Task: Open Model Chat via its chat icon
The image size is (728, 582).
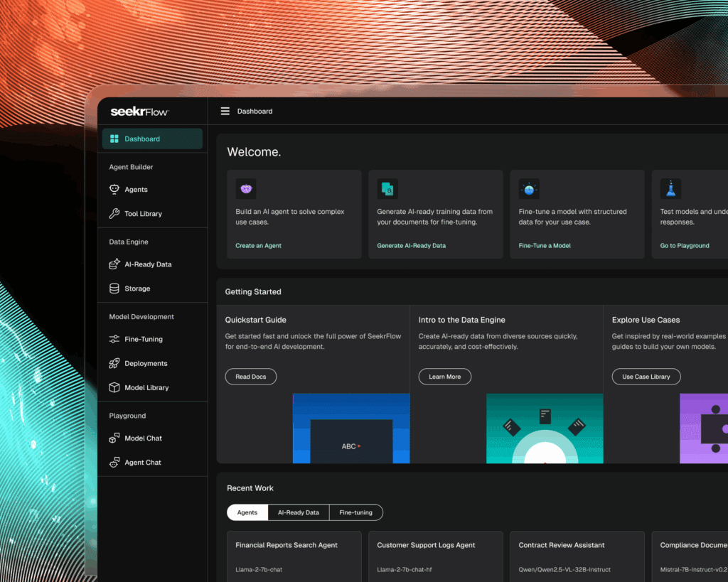Action: [x=114, y=438]
